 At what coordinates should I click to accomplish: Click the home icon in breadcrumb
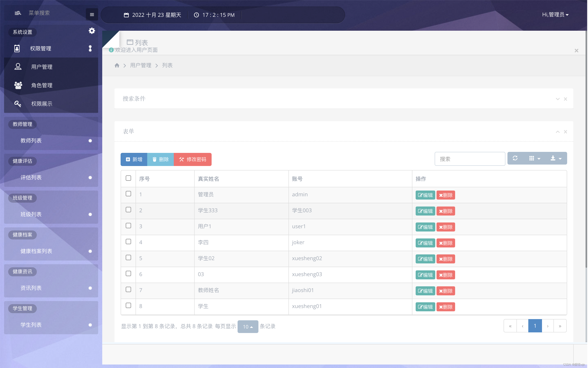(x=117, y=65)
